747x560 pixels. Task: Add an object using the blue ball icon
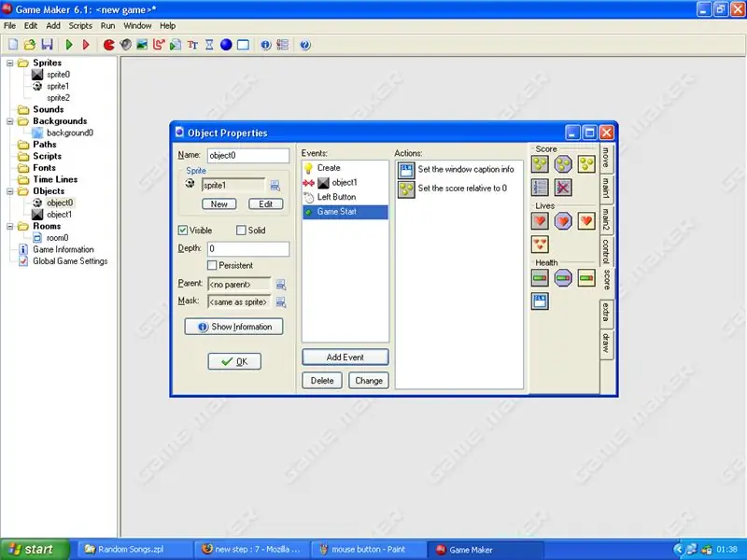pos(226,45)
